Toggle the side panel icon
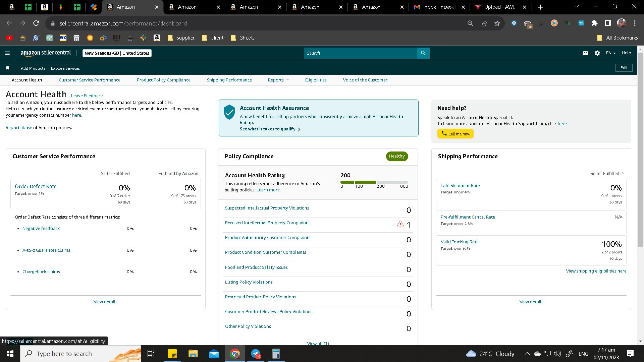This screenshot has width=644, height=362. click(608, 23)
